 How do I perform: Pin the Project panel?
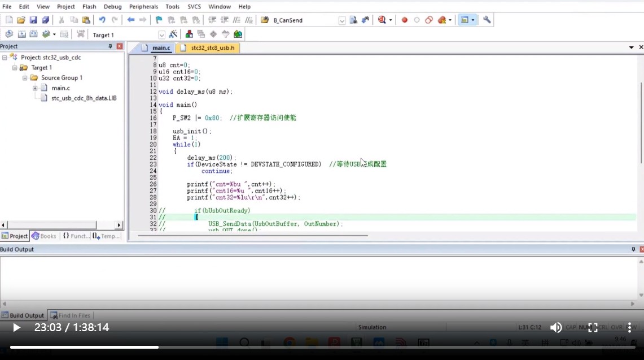pos(110,46)
